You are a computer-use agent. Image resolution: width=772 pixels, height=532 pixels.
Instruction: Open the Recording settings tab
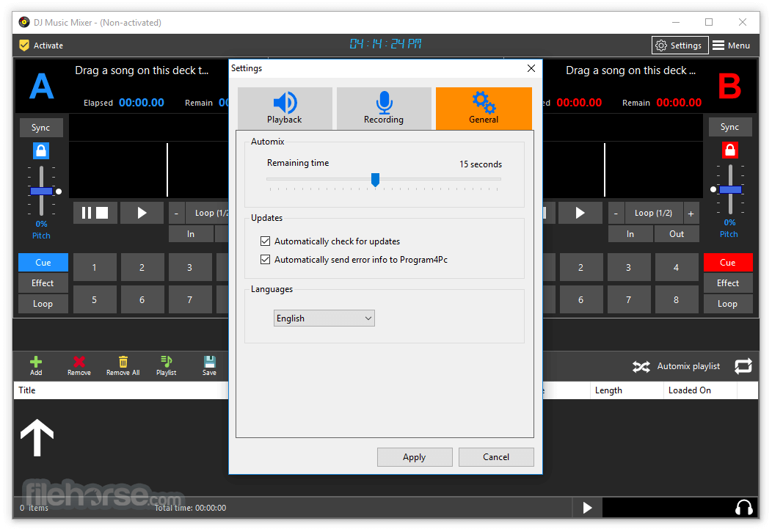(x=384, y=109)
